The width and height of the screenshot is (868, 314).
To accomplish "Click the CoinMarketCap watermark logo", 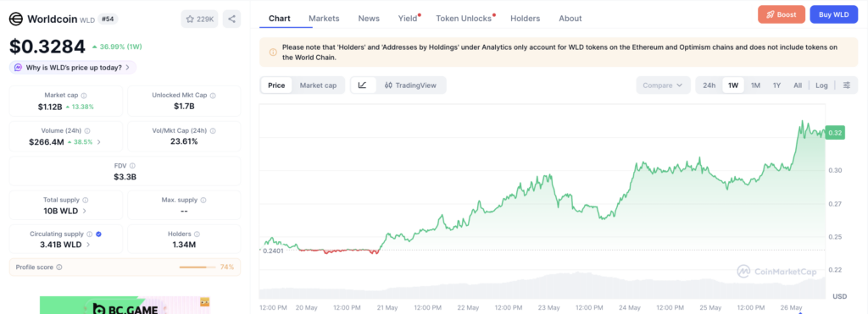I will [x=776, y=272].
